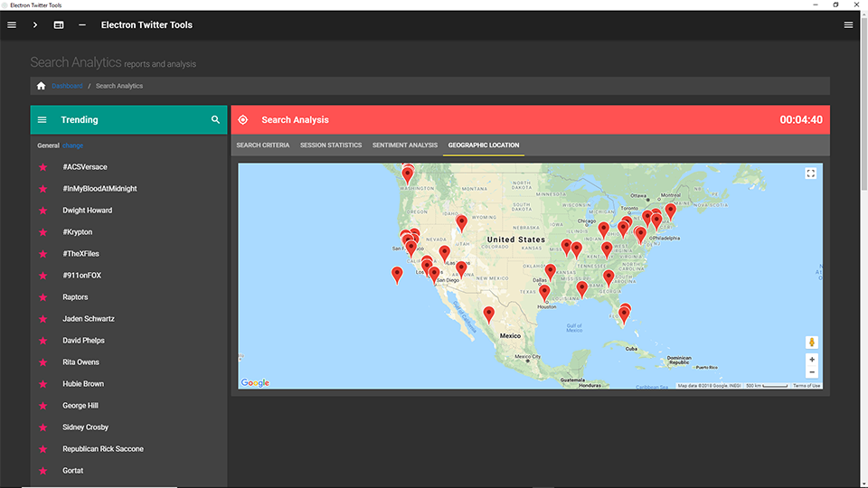
Task: Click the star next to #Krypton
Action: [x=43, y=232]
